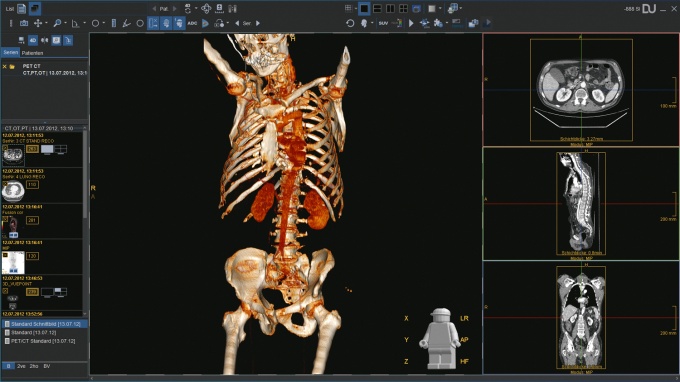Click the 2ho tab at panel bottom
Viewport: 680px width, 382px height.
34,366
